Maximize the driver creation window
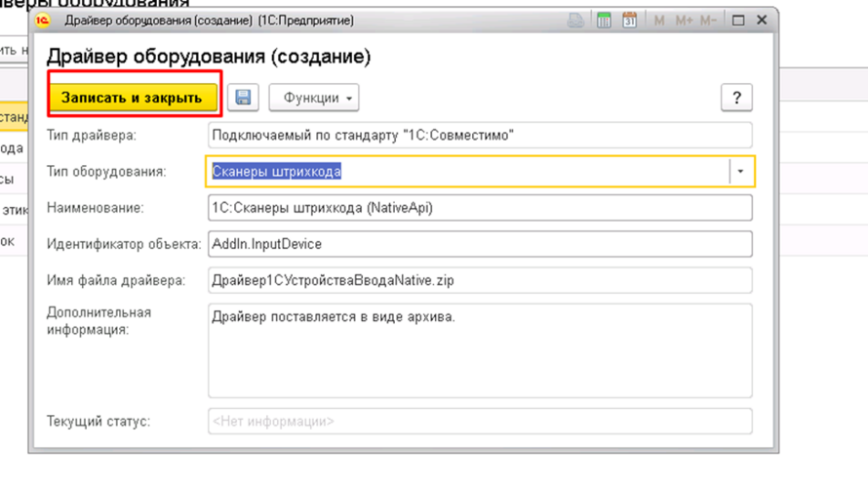Screen dimensions: 868x490 738,20
